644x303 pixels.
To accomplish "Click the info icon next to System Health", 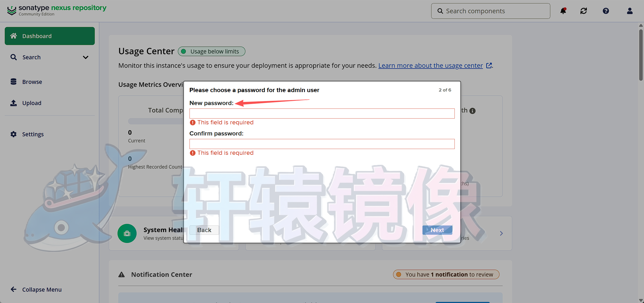I will click(x=473, y=111).
